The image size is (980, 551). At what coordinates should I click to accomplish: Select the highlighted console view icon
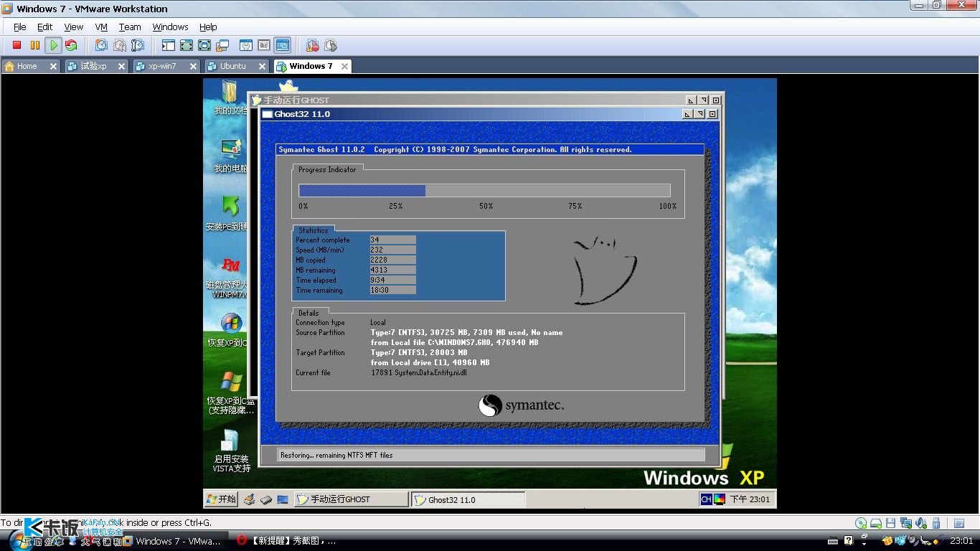(x=282, y=45)
